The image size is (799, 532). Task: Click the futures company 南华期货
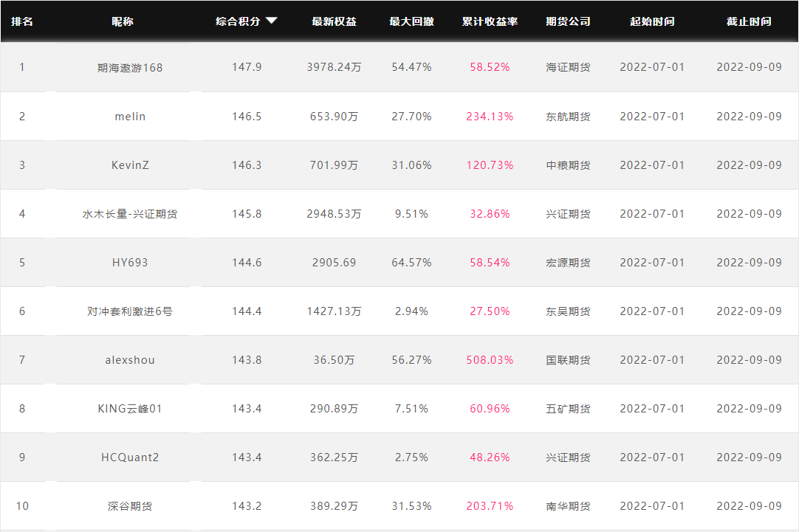(x=568, y=507)
